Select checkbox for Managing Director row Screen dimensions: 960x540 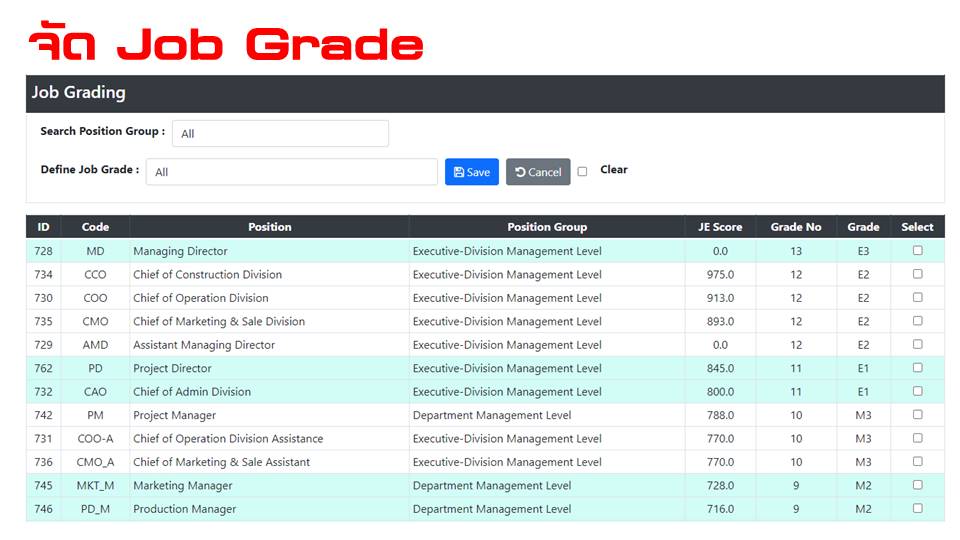[x=917, y=250]
